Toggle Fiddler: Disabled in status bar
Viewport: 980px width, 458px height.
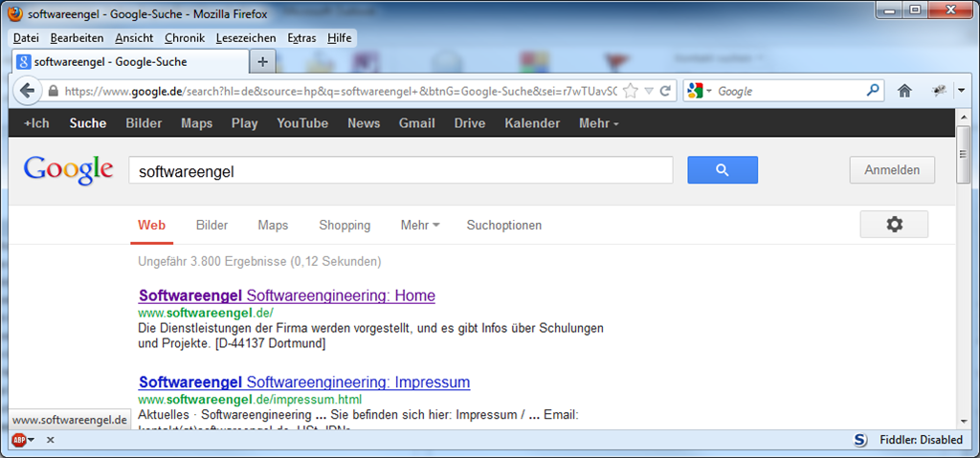point(921,440)
